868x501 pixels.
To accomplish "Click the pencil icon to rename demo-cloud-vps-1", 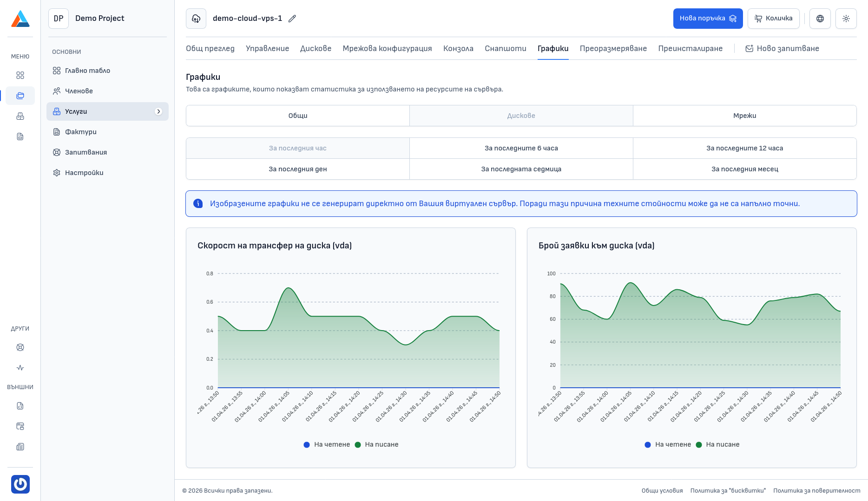I will (292, 19).
